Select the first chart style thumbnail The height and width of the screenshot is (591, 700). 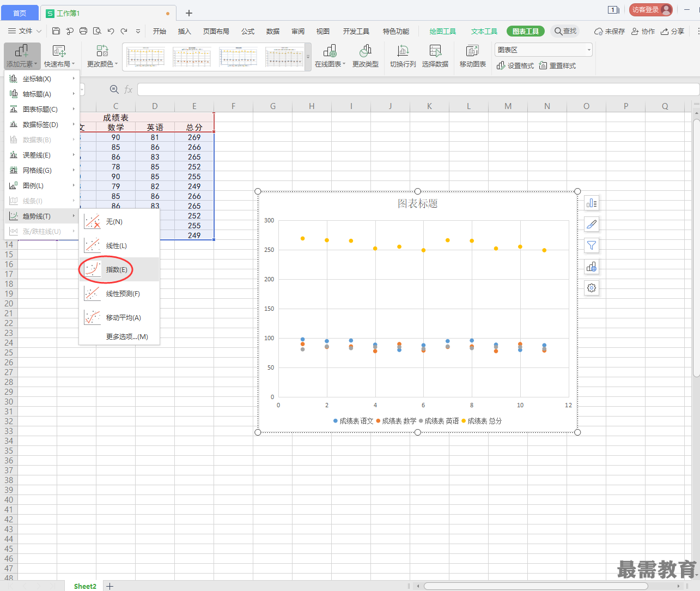145,57
